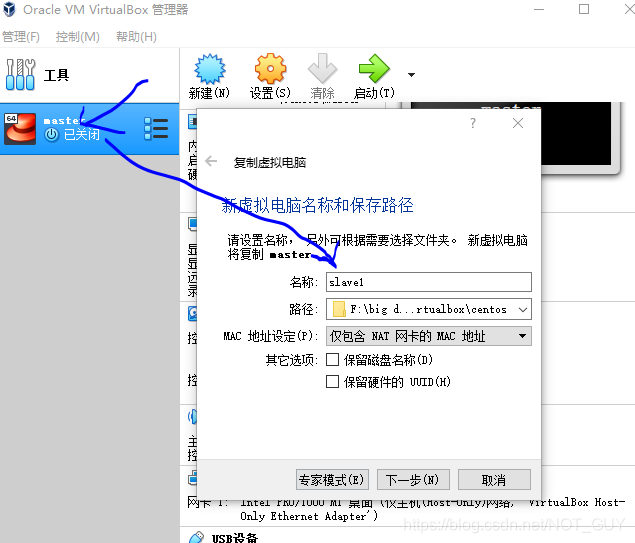Click the master VM preview thumbnail
Screen dimensions: 635x543
(575, 134)
